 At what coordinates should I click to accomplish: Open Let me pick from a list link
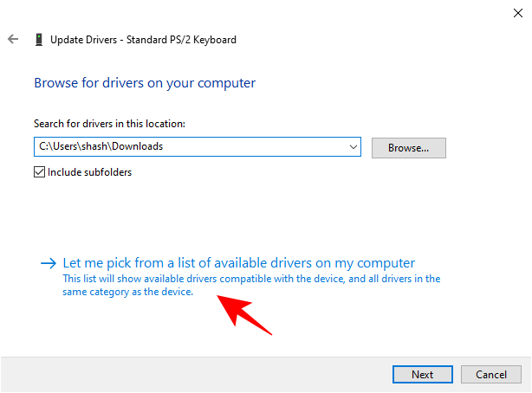click(239, 263)
